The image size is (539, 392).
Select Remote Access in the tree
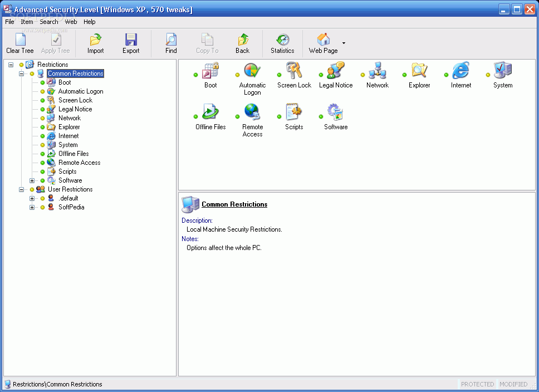pos(80,163)
